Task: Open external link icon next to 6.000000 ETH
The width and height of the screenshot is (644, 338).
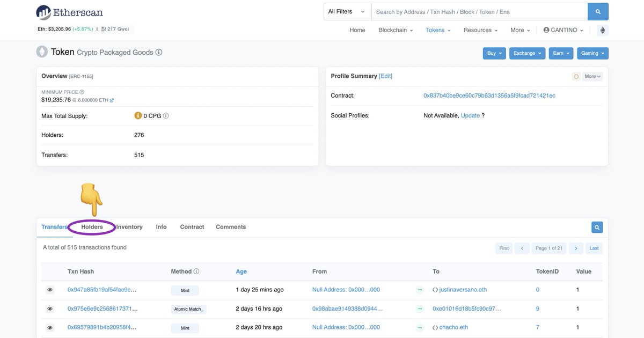Action: click(x=112, y=100)
